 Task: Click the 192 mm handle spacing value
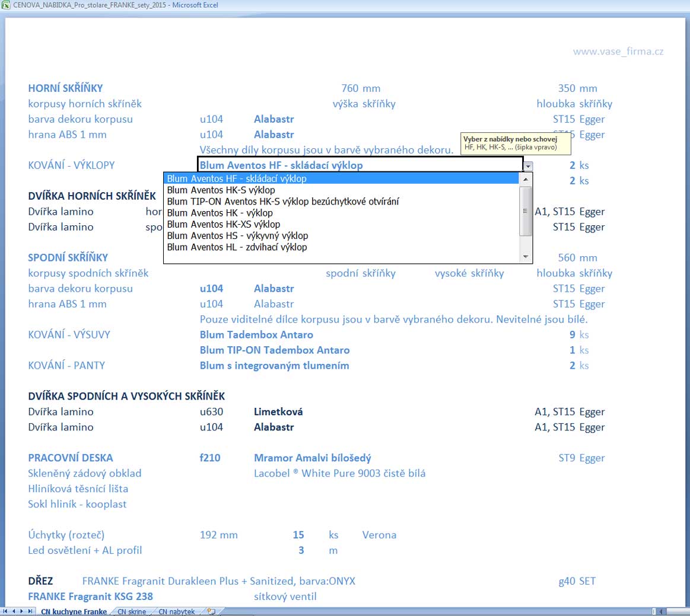(x=219, y=535)
